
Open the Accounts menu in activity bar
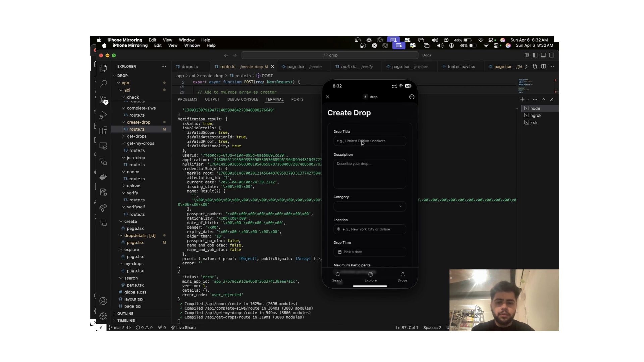point(103,301)
